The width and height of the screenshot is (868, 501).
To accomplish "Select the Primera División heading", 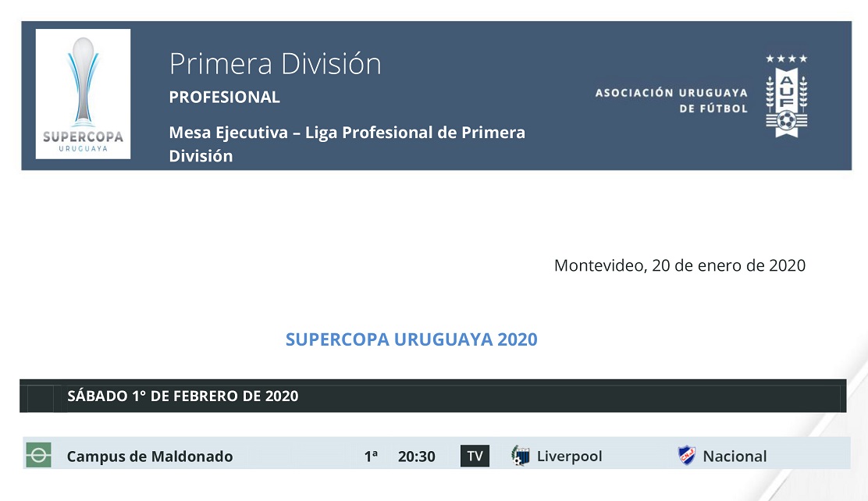I will [x=275, y=64].
